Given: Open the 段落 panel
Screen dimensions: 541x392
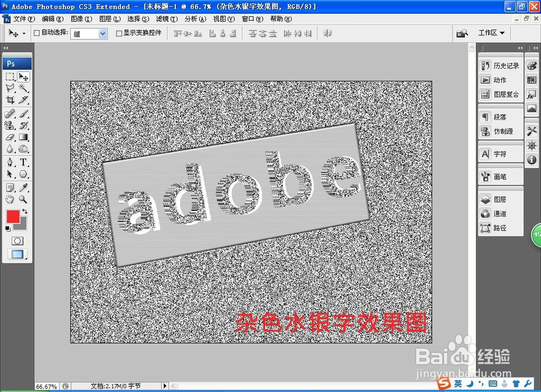Looking at the screenshot, I should 501,117.
